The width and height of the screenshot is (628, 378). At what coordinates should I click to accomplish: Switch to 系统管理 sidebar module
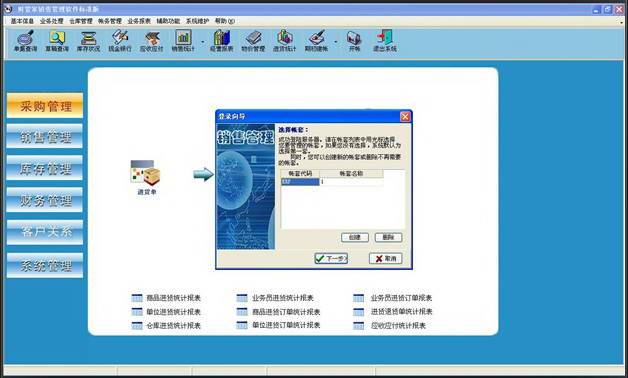45,265
